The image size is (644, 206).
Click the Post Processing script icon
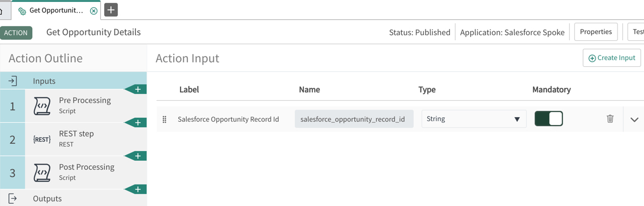41,173
